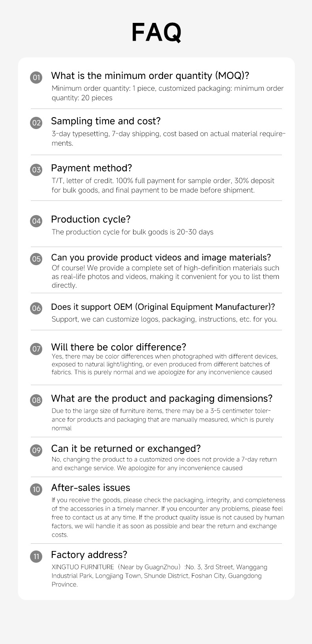The width and height of the screenshot is (312, 644).
Task: Click the large FAQ page title
Action: coord(156,32)
